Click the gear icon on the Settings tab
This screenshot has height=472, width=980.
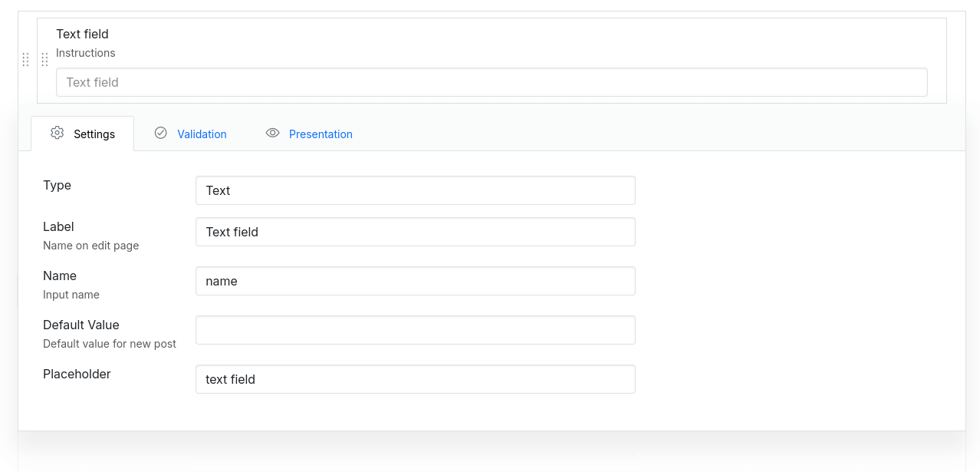tap(57, 133)
